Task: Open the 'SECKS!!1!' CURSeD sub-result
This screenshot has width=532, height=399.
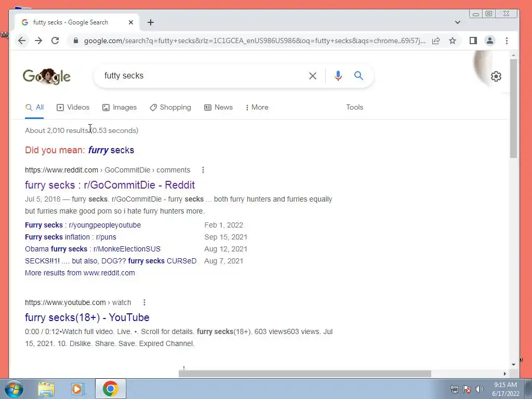Action: coord(111,261)
